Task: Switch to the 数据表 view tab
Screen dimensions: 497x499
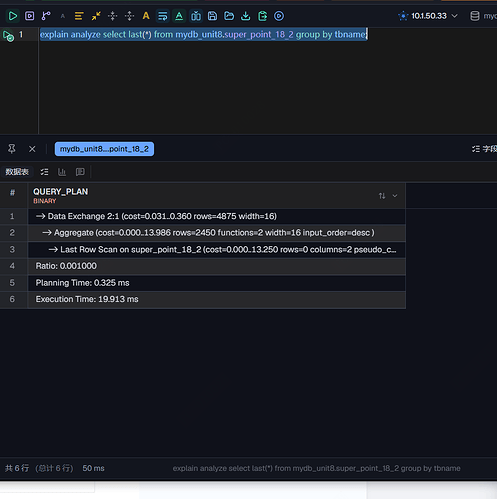Action: pyautogui.click(x=17, y=172)
